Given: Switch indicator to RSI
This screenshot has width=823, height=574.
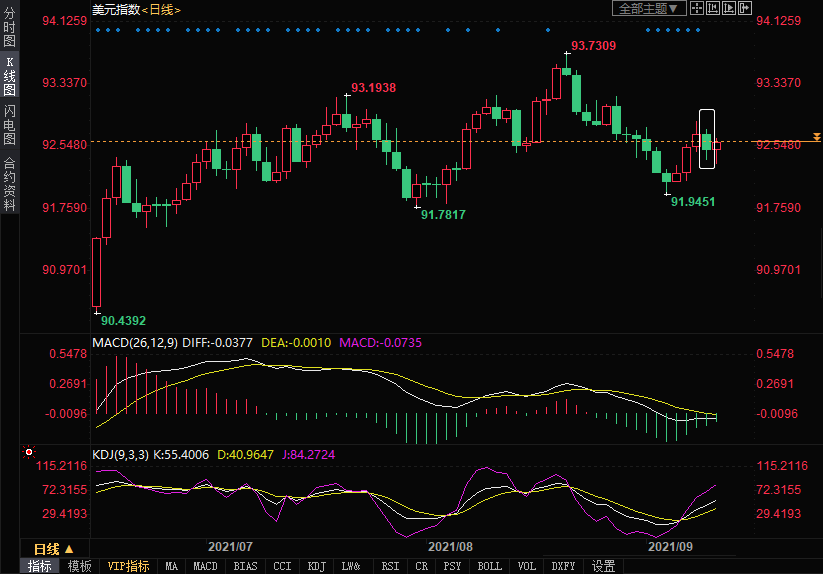Looking at the screenshot, I should (390, 566).
